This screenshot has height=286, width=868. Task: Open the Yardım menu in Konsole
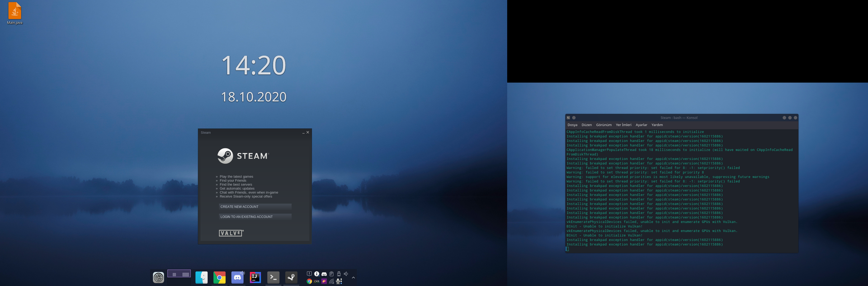pos(657,125)
